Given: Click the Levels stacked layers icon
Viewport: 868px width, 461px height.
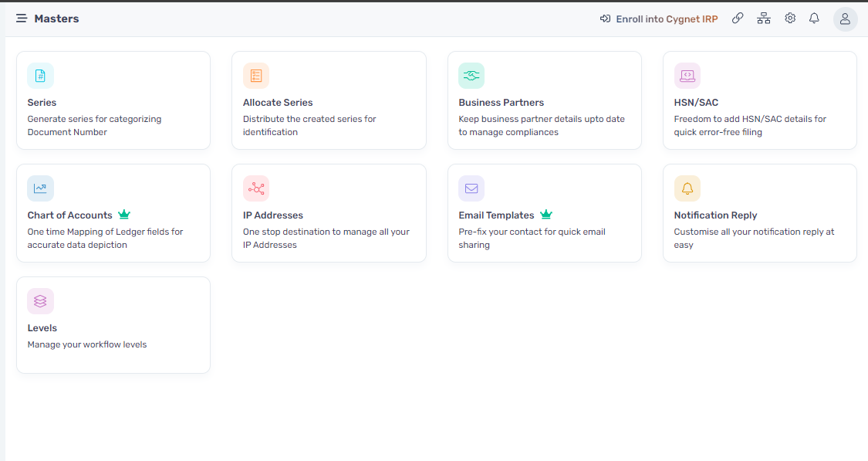Looking at the screenshot, I should pos(40,301).
